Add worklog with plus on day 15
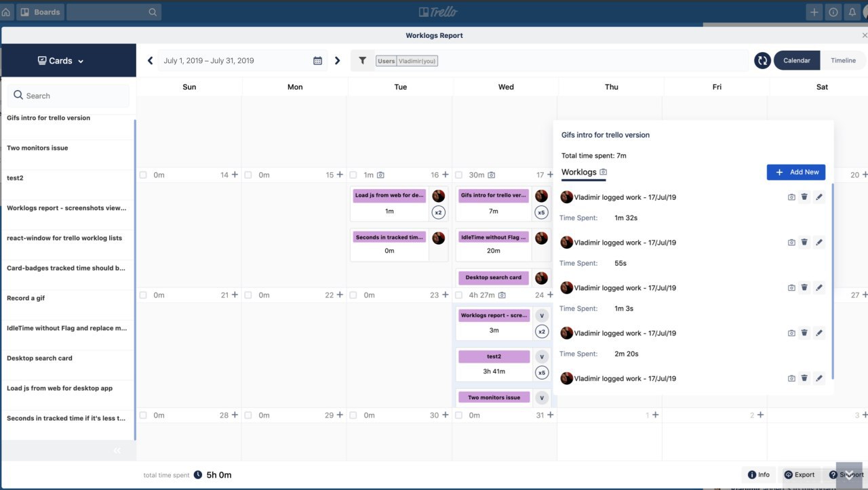The width and height of the screenshot is (868, 490). (340, 175)
